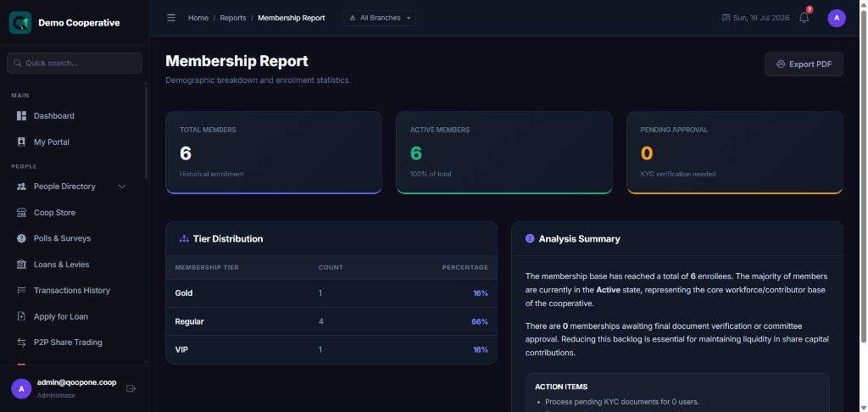The width and height of the screenshot is (868, 412).
Task: Click the sidebar vertical scrollbar
Action: (146, 131)
